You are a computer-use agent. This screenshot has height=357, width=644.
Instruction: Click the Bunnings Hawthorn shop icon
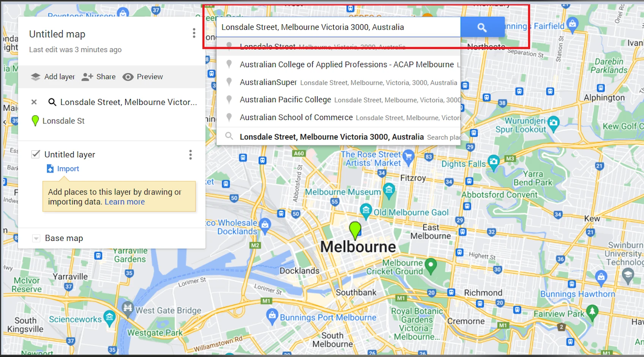click(x=601, y=278)
